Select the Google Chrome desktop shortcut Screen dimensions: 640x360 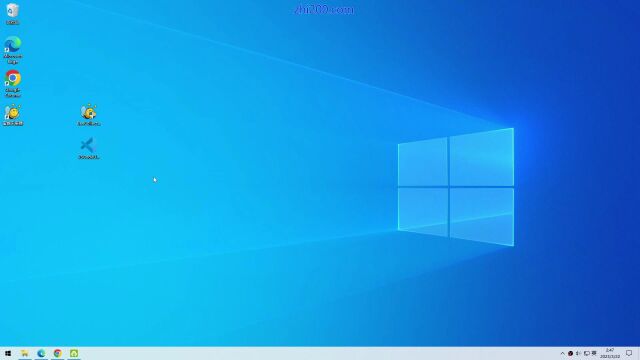point(13,84)
